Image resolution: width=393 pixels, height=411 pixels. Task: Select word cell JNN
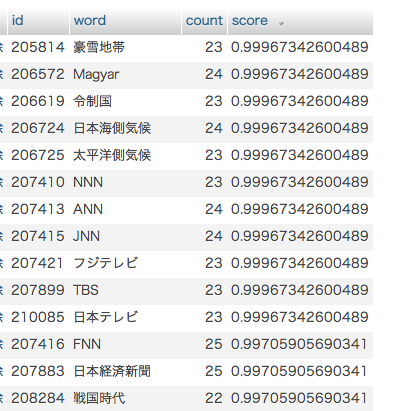click(86, 236)
